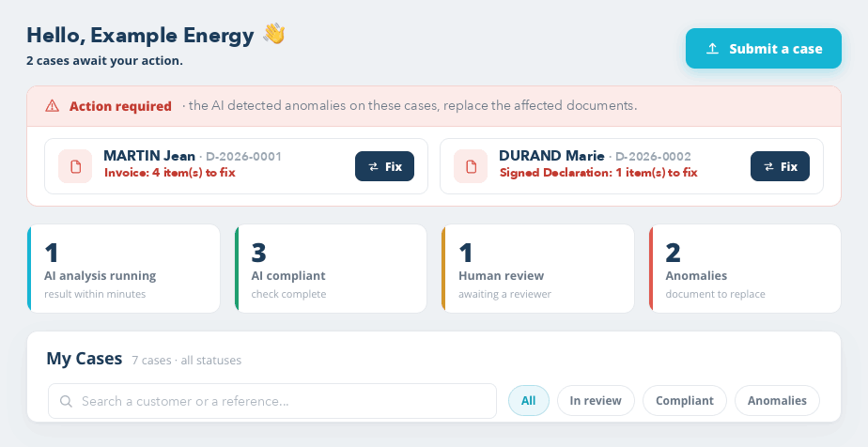The image size is (868, 447).
Task: Click the document icon beside DURAND Marie
Action: coord(471,166)
